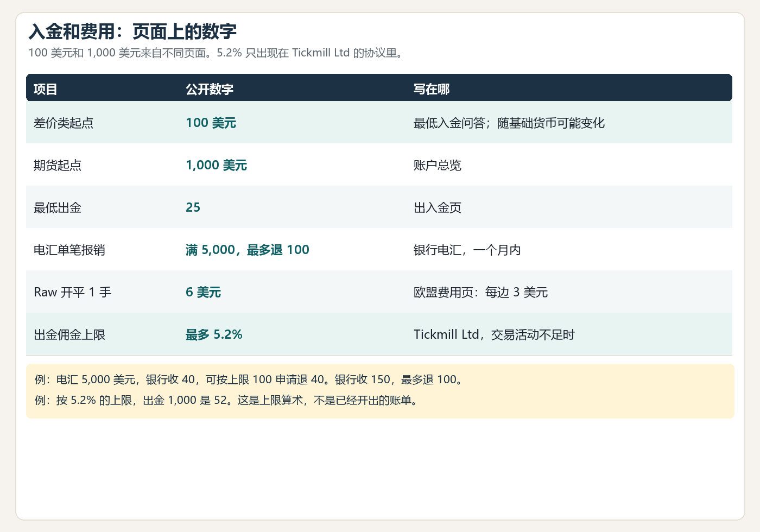Click the value "25" in the 最低出金 row
Screen dimensions: 760x532
pyautogui.click(x=193, y=207)
